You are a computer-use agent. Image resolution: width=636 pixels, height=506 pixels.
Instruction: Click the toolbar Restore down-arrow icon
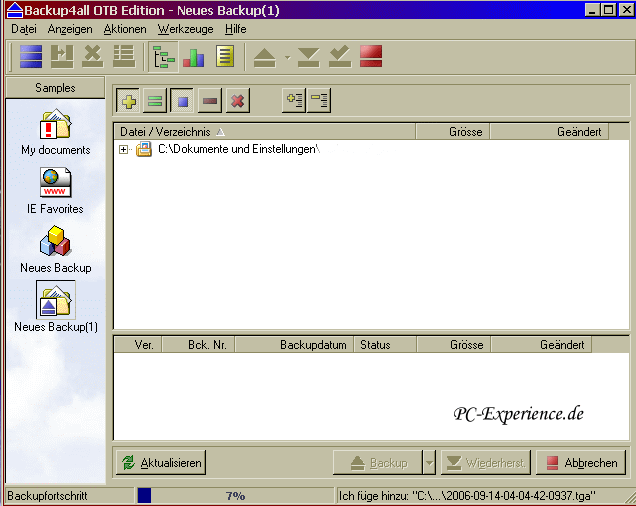tap(308, 57)
